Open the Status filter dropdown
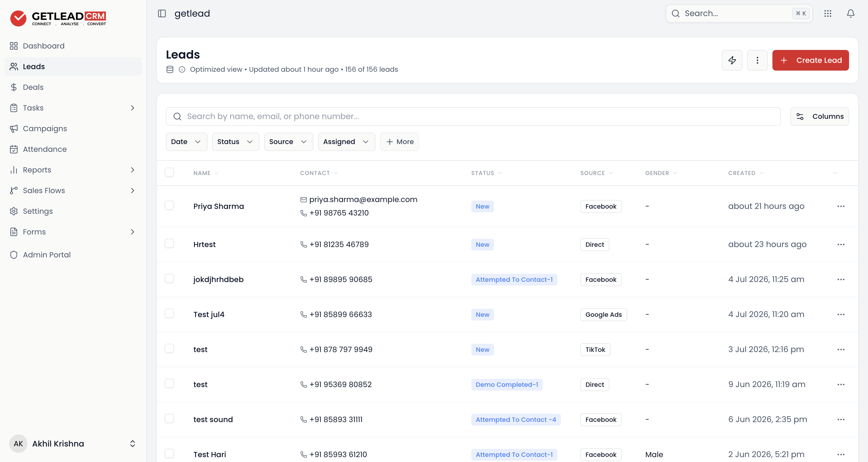This screenshot has width=868, height=462. [x=236, y=142]
